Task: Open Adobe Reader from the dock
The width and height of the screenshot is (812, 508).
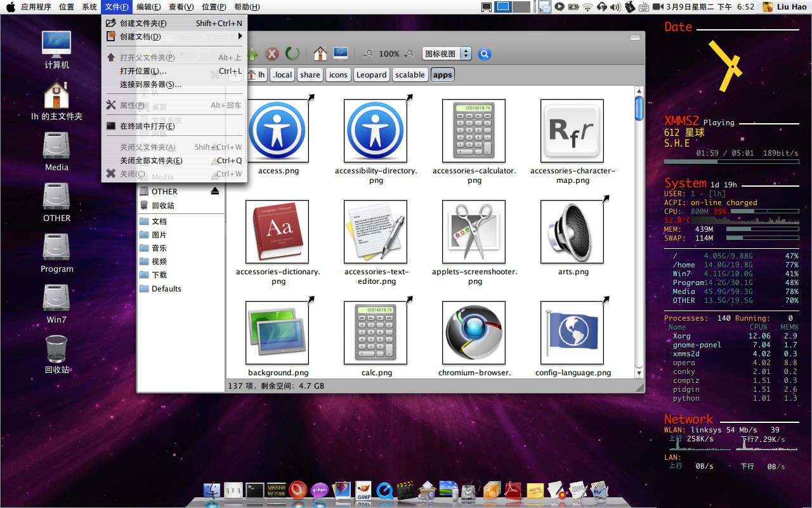Action: click(512, 490)
